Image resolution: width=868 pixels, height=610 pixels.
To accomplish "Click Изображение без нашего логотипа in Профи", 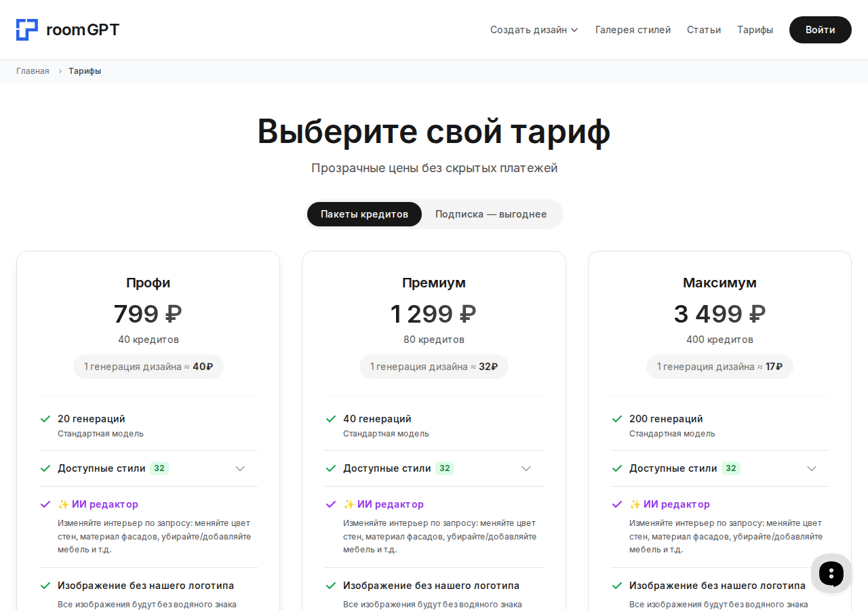I will coord(146,586).
